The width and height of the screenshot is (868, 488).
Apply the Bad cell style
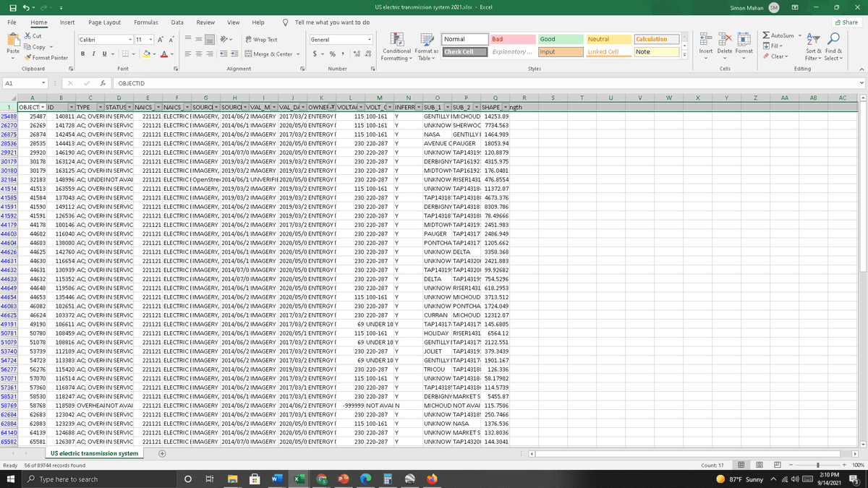[512, 39]
